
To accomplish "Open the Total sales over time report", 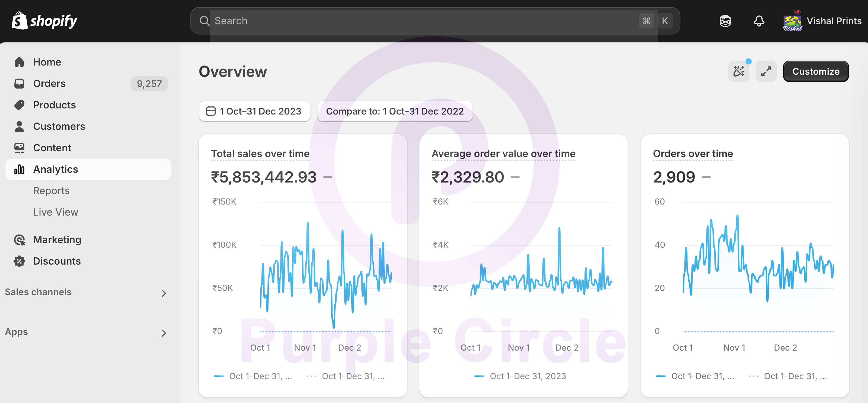I will click(x=260, y=153).
